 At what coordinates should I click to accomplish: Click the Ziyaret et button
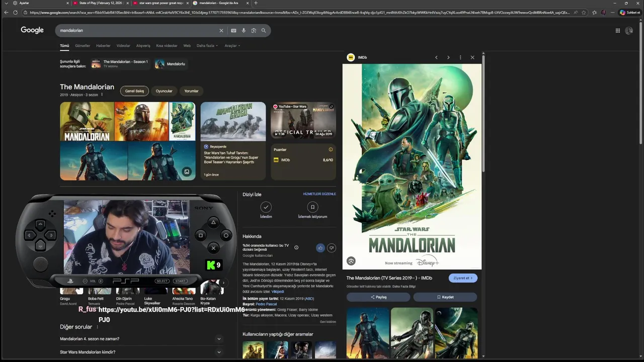pyautogui.click(x=463, y=278)
